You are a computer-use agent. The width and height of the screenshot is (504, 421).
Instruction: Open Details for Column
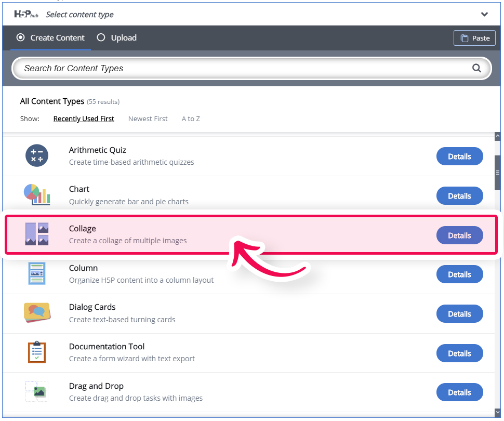click(x=459, y=274)
